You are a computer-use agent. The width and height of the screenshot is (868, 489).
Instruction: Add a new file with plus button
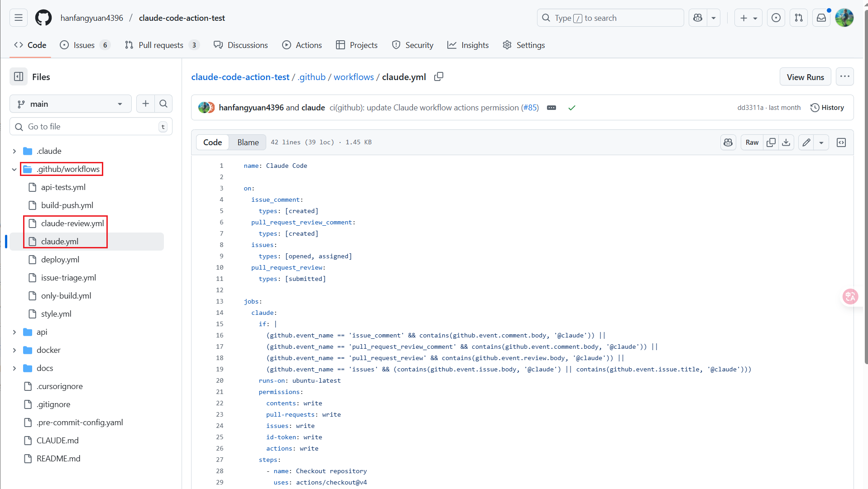point(145,104)
